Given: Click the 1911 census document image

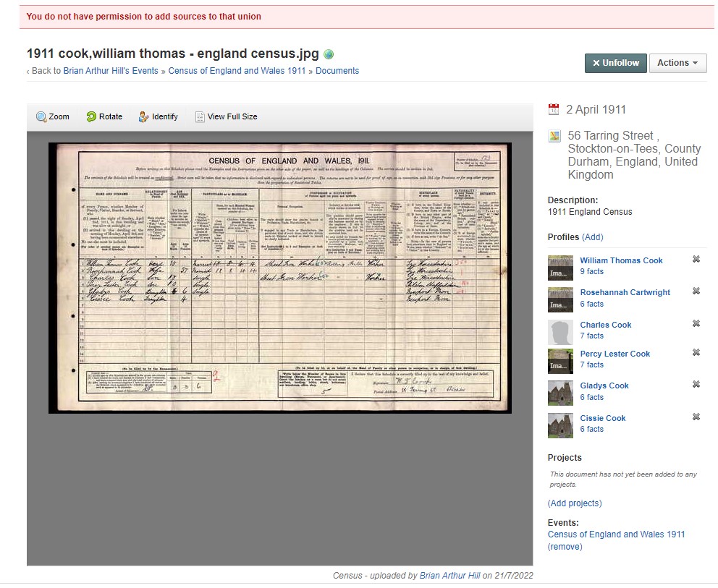Looking at the screenshot, I should tap(279, 278).
